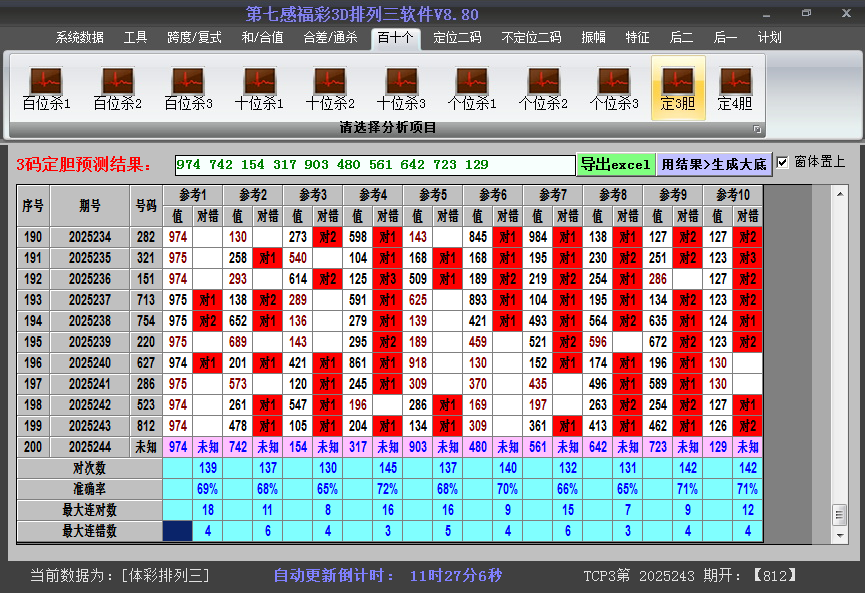Select the 十位杀3 analysis icon
865x593 pixels.
[x=401, y=81]
